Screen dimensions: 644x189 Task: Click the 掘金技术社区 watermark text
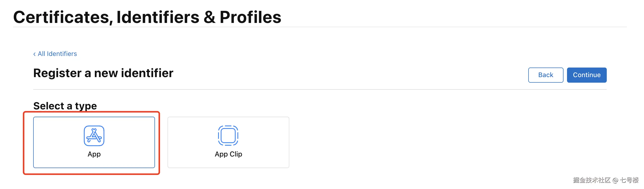point(592,180)
